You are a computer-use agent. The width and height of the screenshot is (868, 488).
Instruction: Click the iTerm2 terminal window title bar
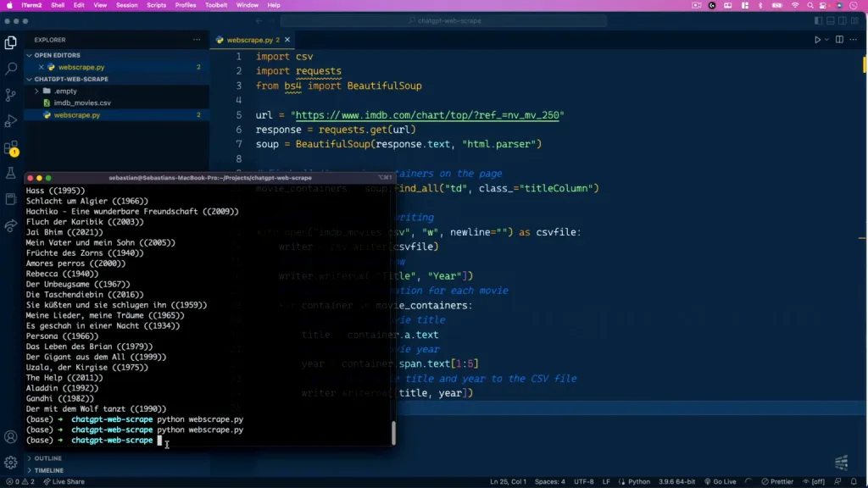(210, 178)
